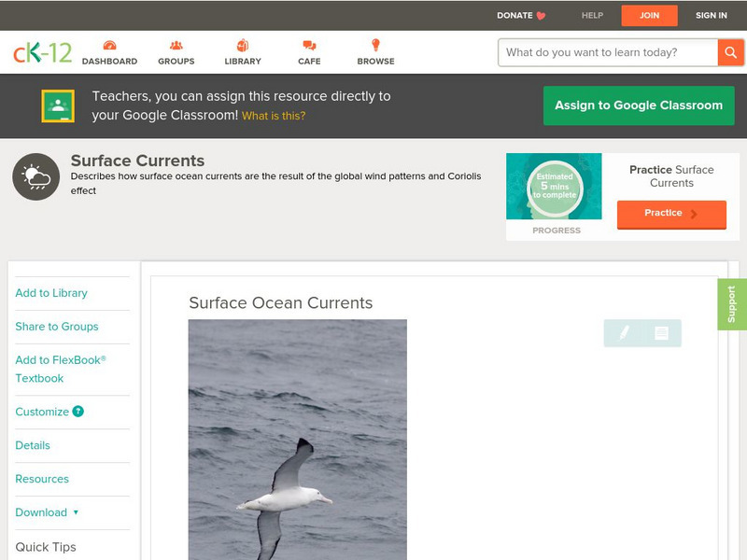Screen dimensions: 747x560
Task: Click the PROGRESS label
Action: 557,231
